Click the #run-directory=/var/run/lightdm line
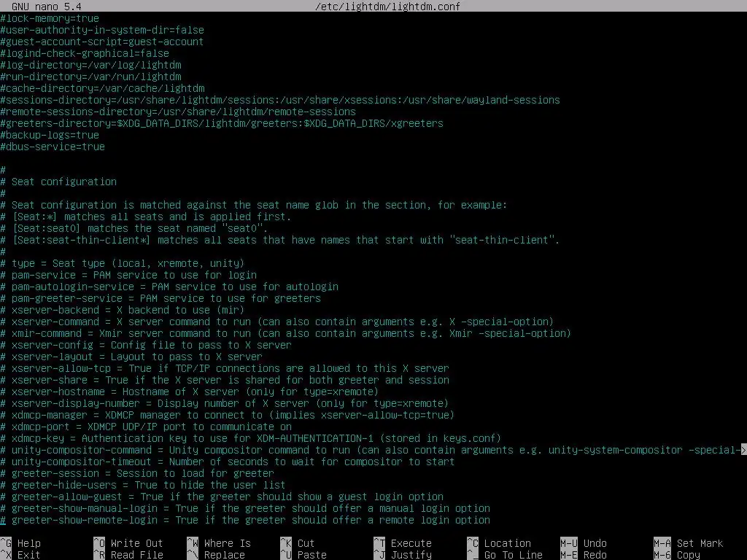This screenshot has width=747, height=560. (x=90, y=77)
